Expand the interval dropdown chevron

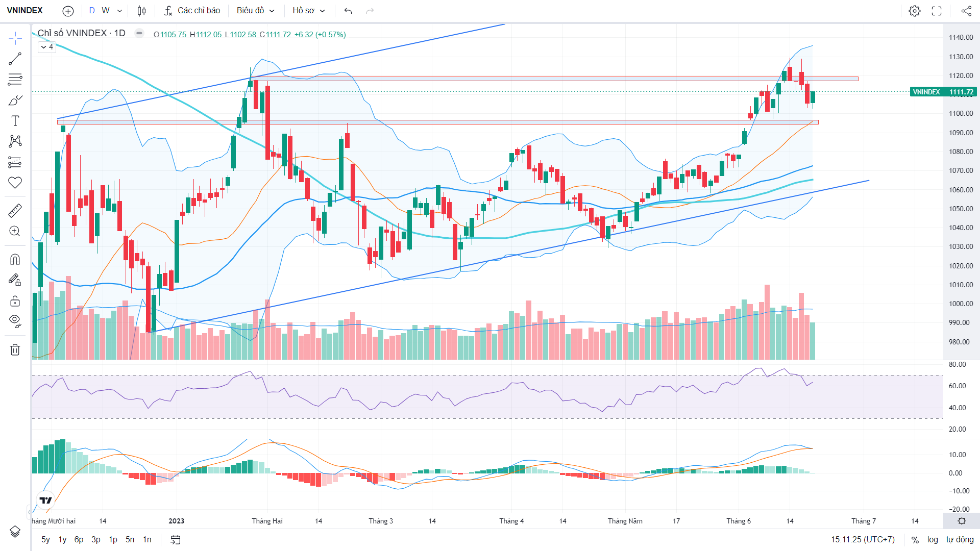pos(119,11)
